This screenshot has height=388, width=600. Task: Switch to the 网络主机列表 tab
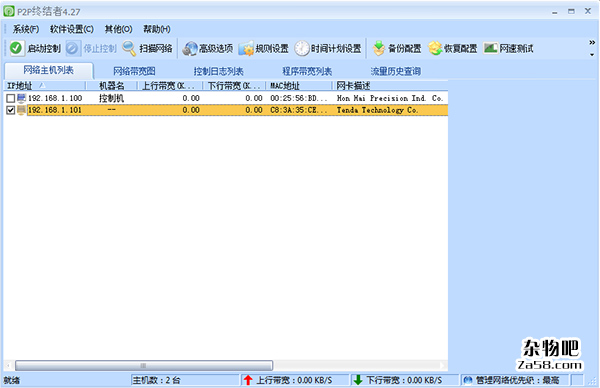tap(48, 70)
